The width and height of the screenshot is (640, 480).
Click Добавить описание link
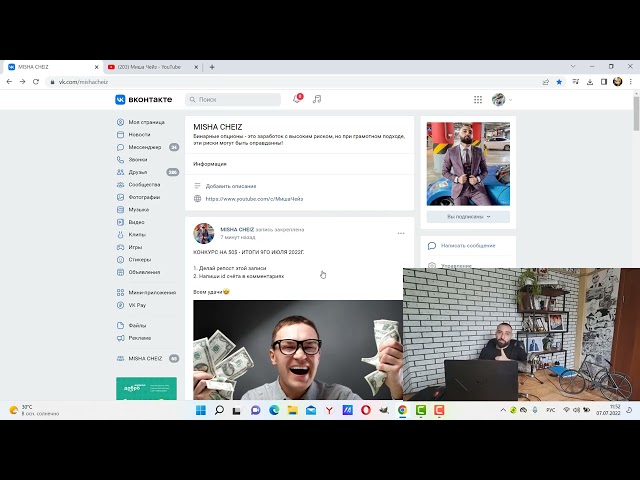pos(230,186)
